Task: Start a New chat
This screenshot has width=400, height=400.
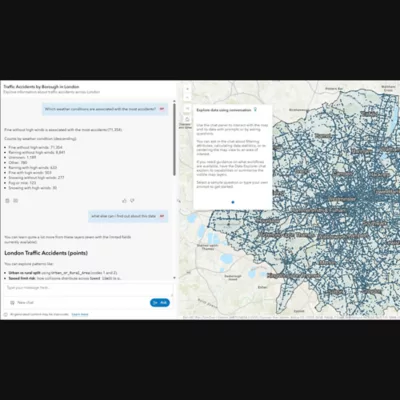Action: pos(22,302)
